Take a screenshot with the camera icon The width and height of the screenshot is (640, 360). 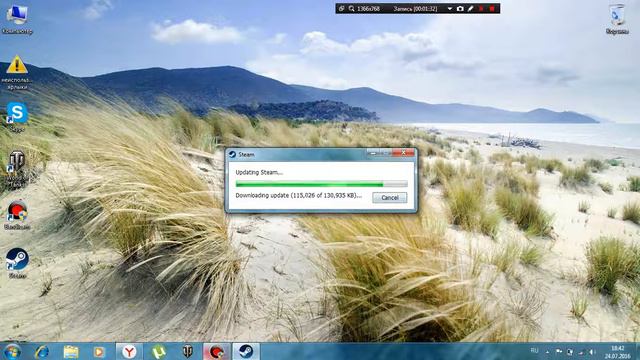point(460,9)
